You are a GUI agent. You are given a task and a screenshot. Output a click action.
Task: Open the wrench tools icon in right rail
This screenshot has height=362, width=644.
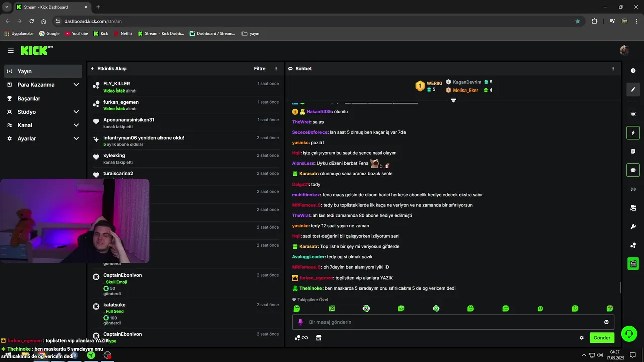coord(633,226)
